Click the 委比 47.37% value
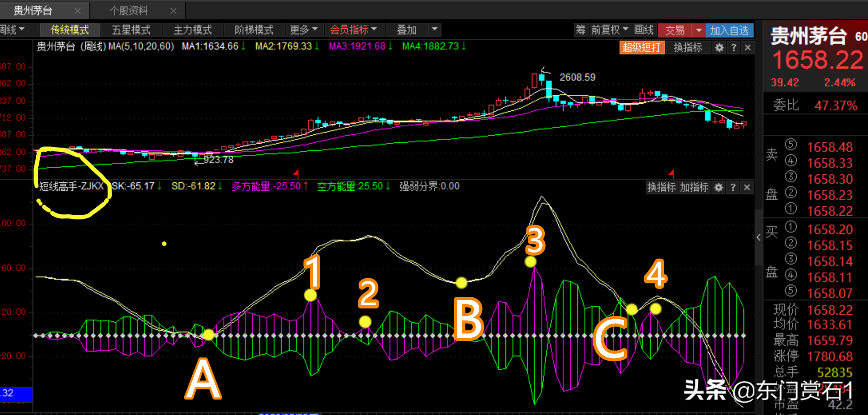 836,106
